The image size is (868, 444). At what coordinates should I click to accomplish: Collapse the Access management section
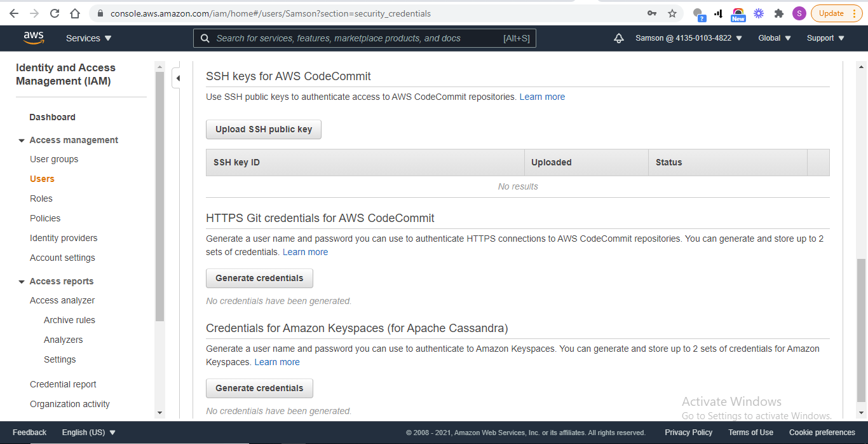pyautogui.click(x=21, y=140)
